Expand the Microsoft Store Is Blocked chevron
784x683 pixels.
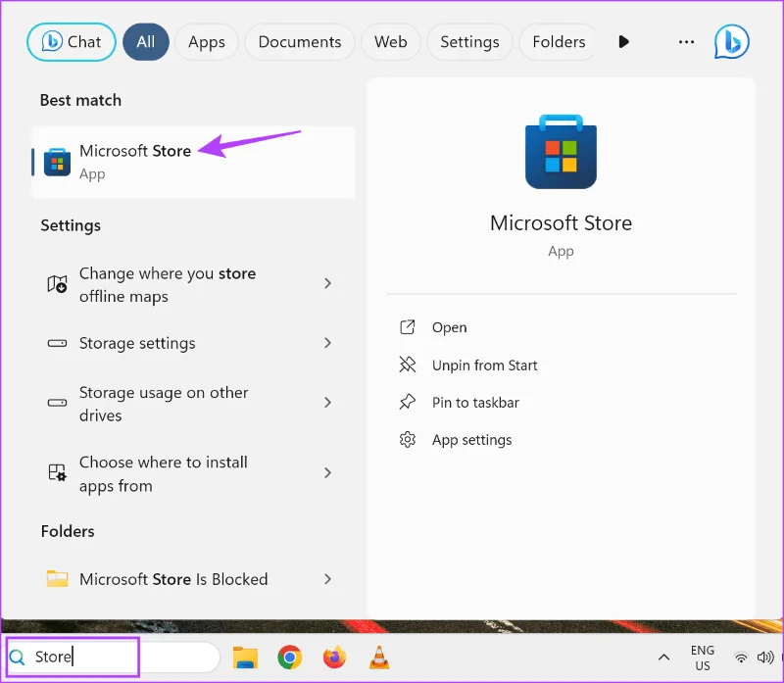coord(327,579)
